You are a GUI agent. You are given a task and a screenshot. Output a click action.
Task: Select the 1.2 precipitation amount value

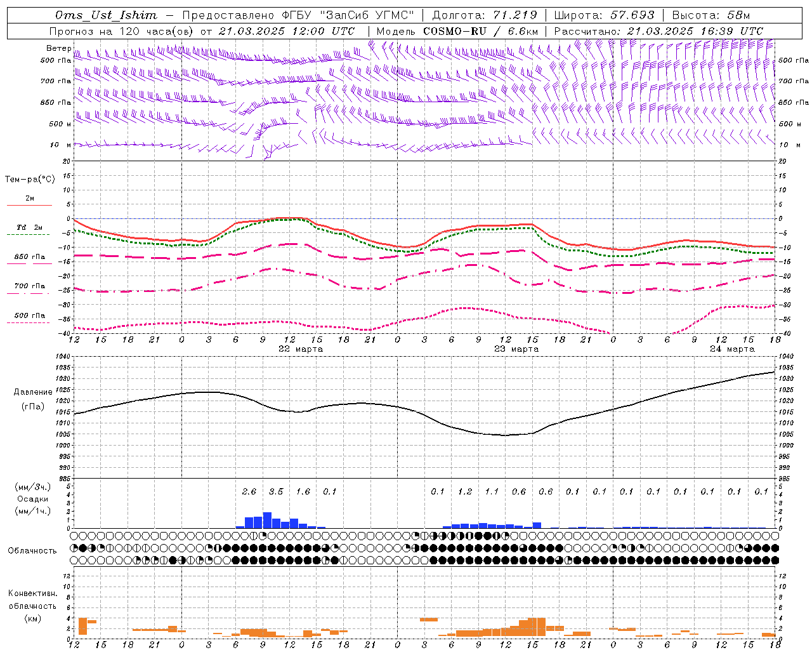click(x=465, y=492)
